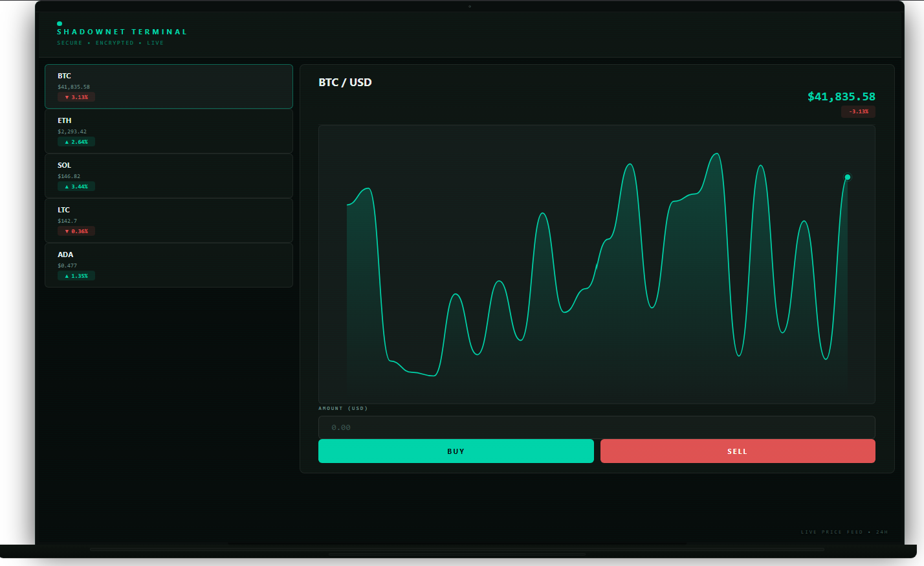Click the $0.477 ADA price text
Viewport: 924px width, 566px height.
pyautogui.click(x=67, y=266)
